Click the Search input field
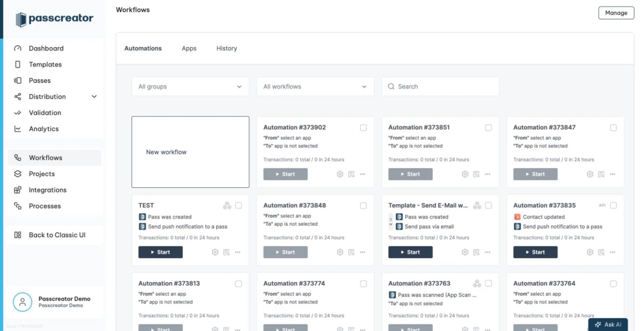Viewport: 644px width, 331px height. [x=441, y=86]
